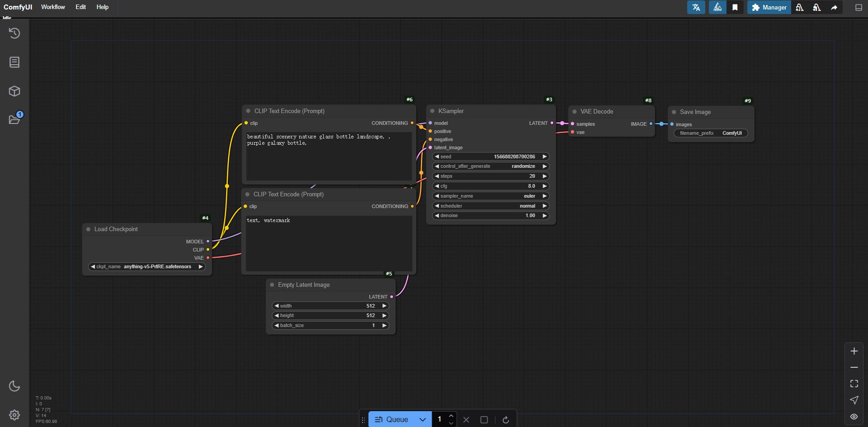Increase latent width with right arrow

pyautogui.click(x=384, y=306)
